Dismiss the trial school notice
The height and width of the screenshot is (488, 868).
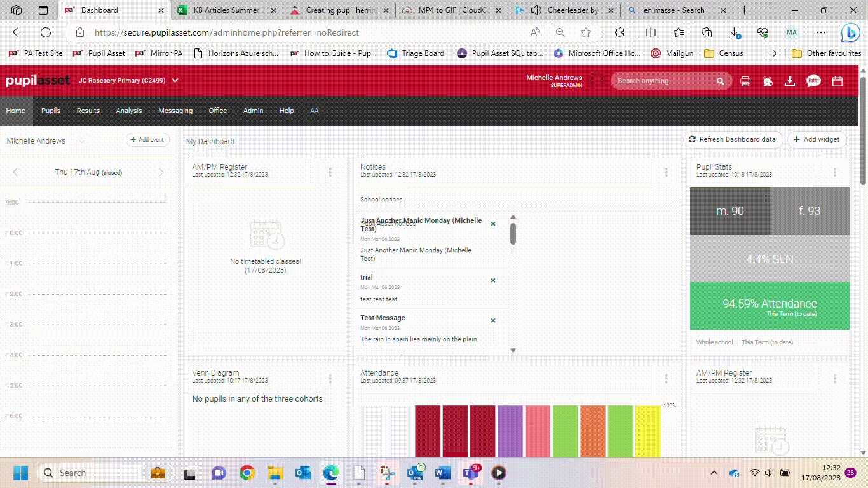(x=492, y=280)
